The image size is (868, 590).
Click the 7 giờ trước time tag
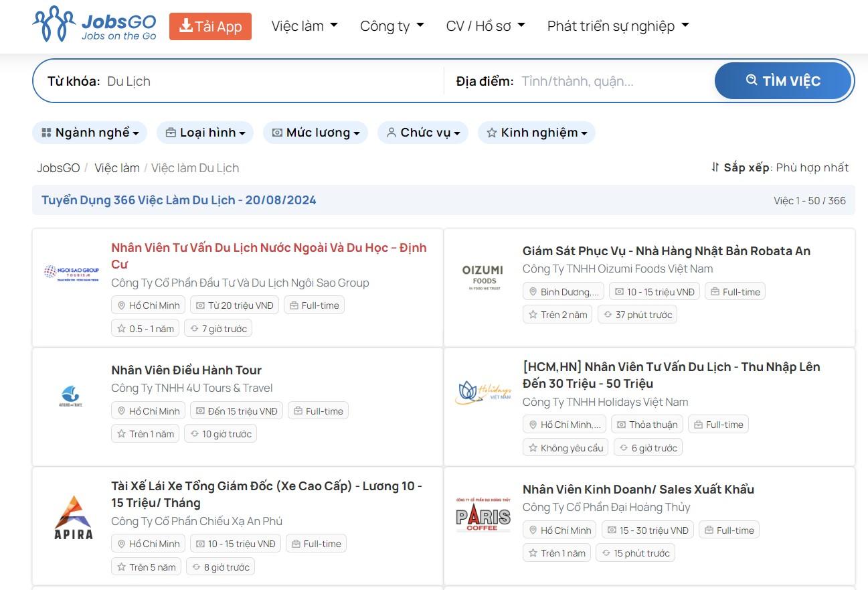click(x=218, y=329)
